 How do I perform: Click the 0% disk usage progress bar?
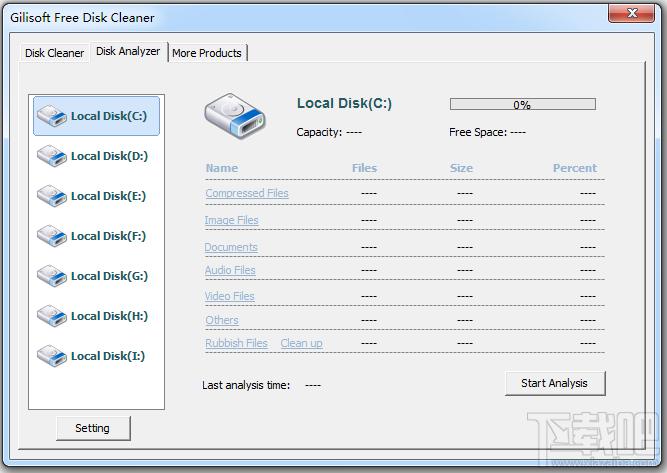click(523, 104)
